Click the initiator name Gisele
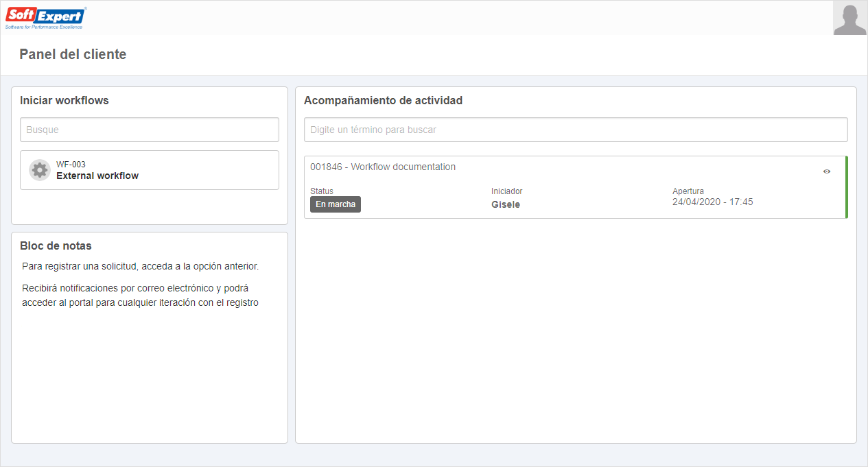The height and width of the screenshot is (467, 868). [x=506, y=204]
